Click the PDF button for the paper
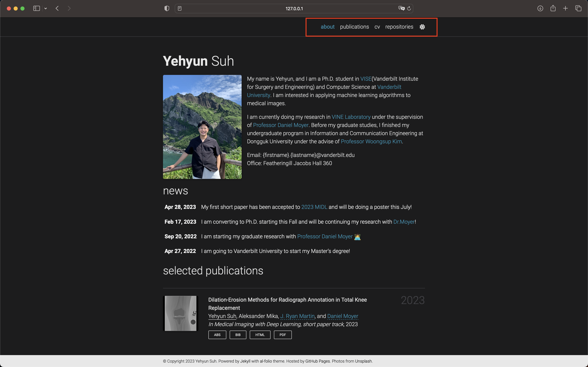 (283, 335)
